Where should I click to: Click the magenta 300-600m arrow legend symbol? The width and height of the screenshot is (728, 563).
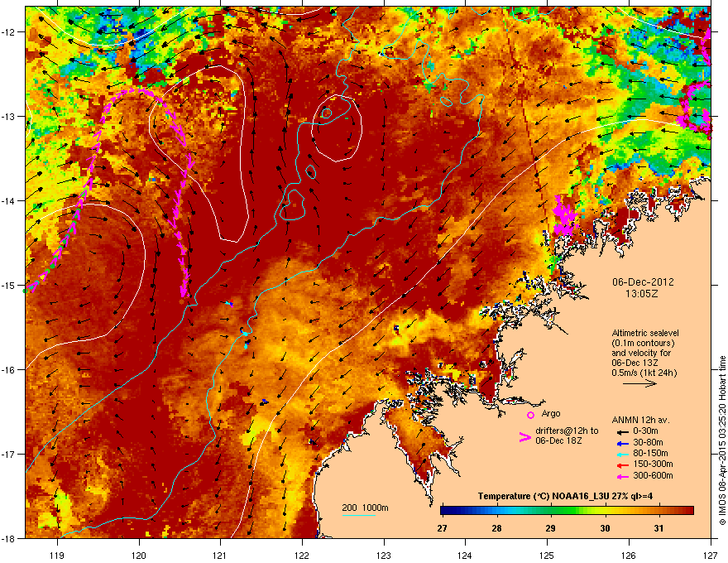622,476
